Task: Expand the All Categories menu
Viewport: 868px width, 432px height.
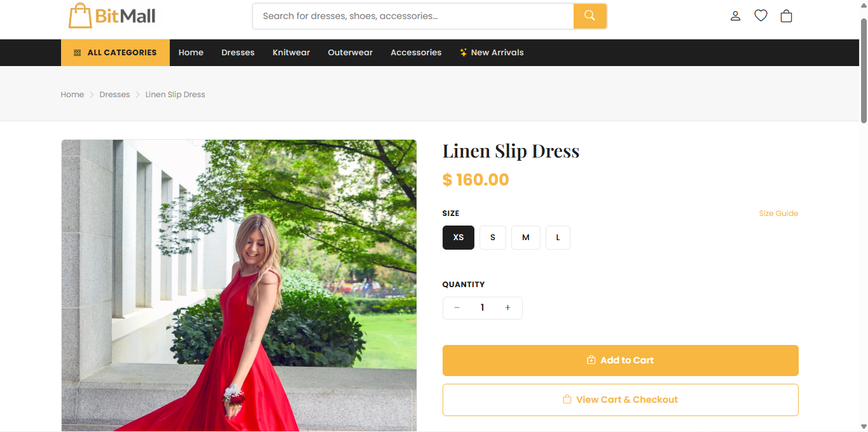Action: pos(115,53)
